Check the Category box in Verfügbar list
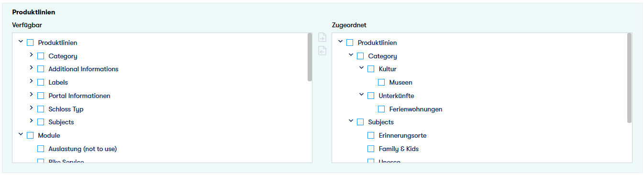 41,56
